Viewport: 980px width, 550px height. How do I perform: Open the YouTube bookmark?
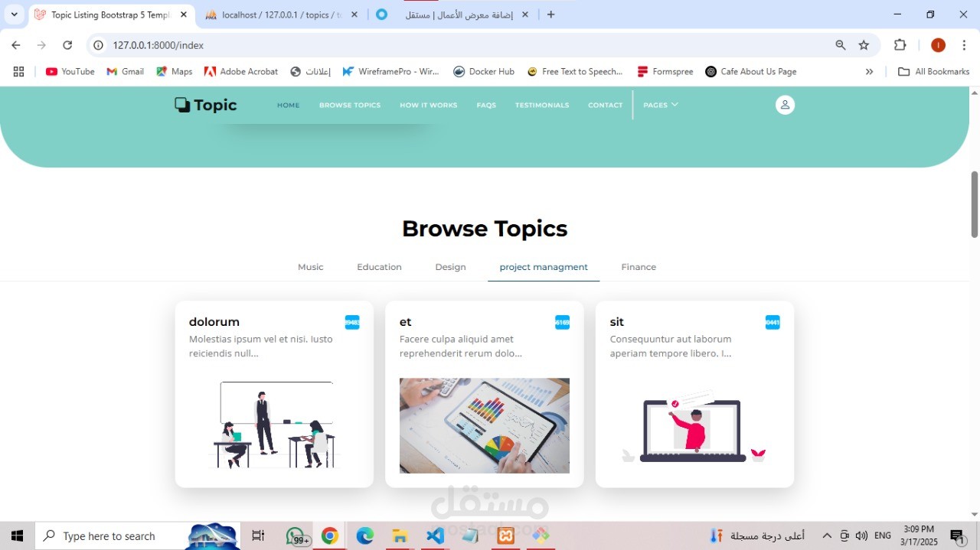[70, 71]
